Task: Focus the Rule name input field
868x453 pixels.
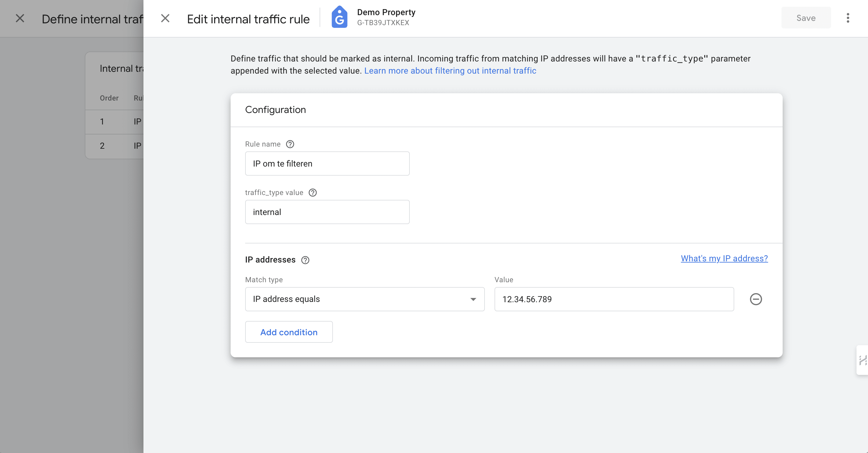Action: [327, 164]
